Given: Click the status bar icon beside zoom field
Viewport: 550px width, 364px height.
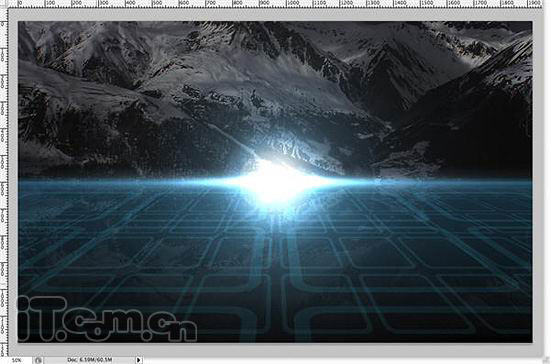Looking at the screenshot, I should tap(39, 360).
